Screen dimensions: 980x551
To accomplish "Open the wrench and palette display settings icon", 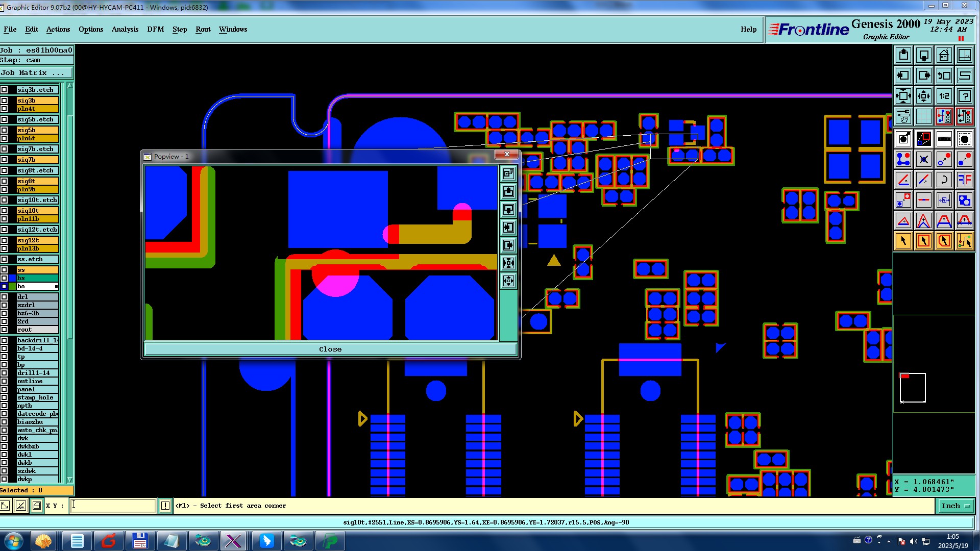I will click(903, 116).
